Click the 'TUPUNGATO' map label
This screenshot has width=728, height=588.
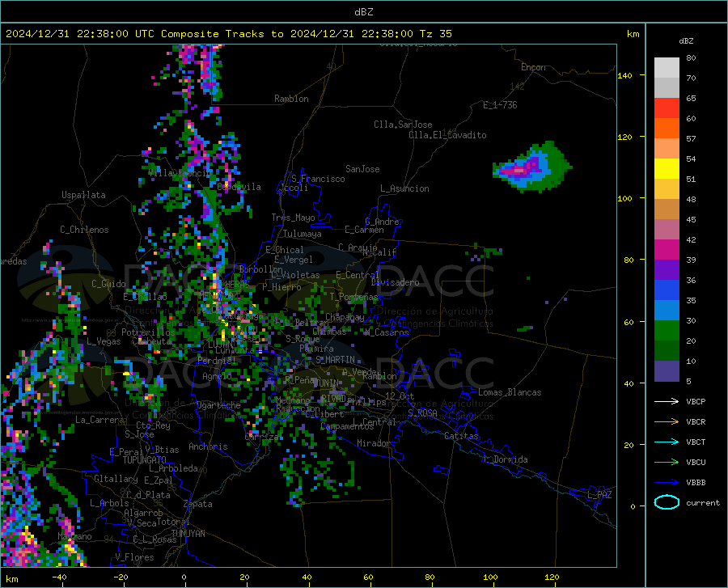(145, 460)
